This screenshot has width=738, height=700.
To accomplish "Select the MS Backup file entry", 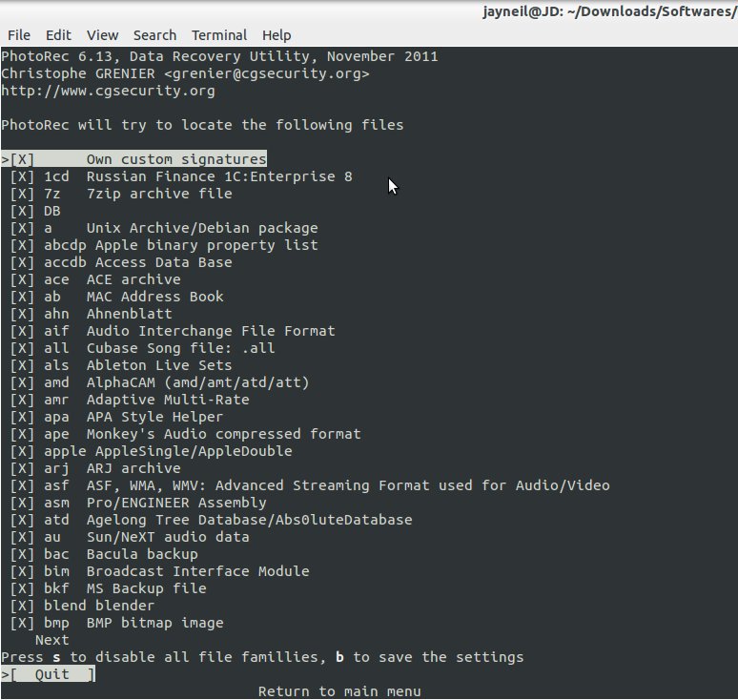I will [146, 588].
